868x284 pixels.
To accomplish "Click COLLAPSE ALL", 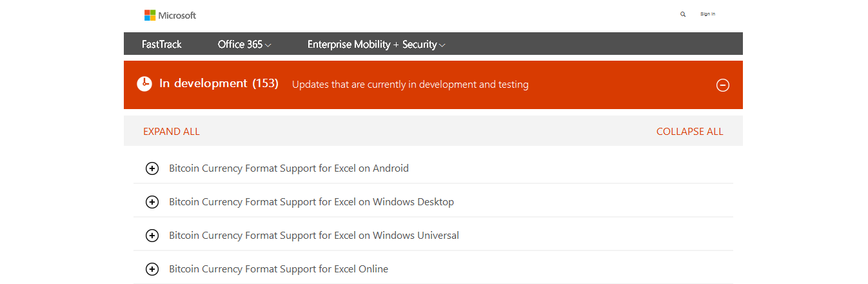I will pyautogui.click(x=689, y=132).
